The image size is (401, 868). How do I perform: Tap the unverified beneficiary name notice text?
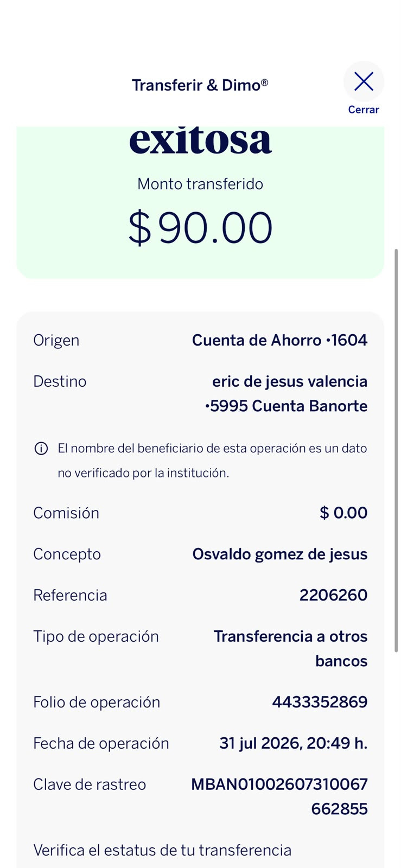coord(212,461)
